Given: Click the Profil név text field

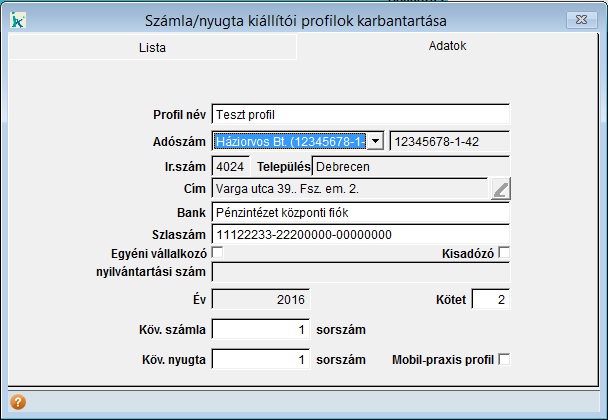Looking at the screenshot, I should 360,115.
